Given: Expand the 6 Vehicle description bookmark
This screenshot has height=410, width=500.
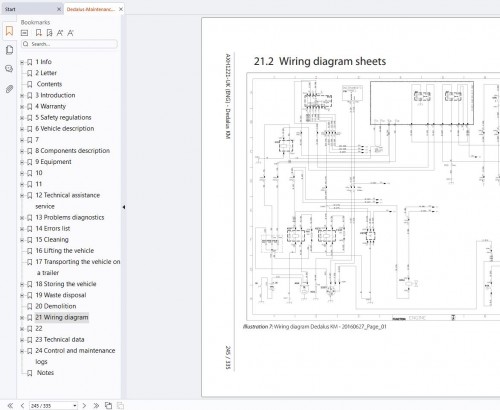Looking at the screenshot, I should (22, 129).
